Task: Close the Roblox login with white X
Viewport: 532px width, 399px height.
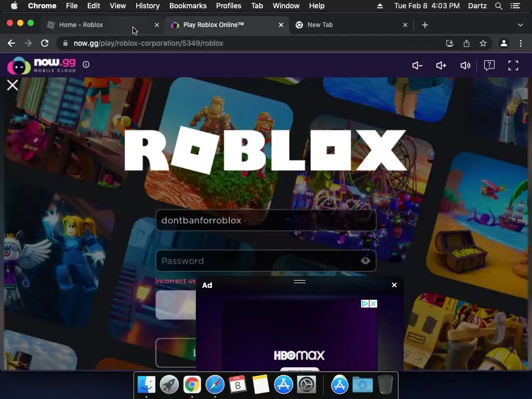Action: pyautogui.click(x=12, y=85)
